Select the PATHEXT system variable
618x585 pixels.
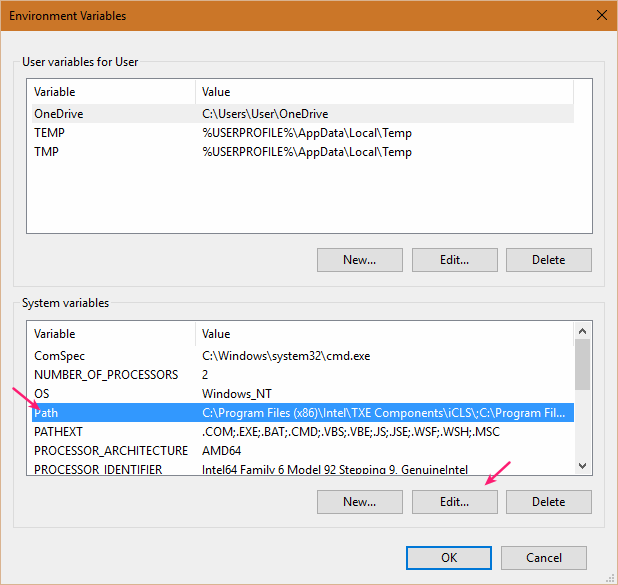(59, 432)
